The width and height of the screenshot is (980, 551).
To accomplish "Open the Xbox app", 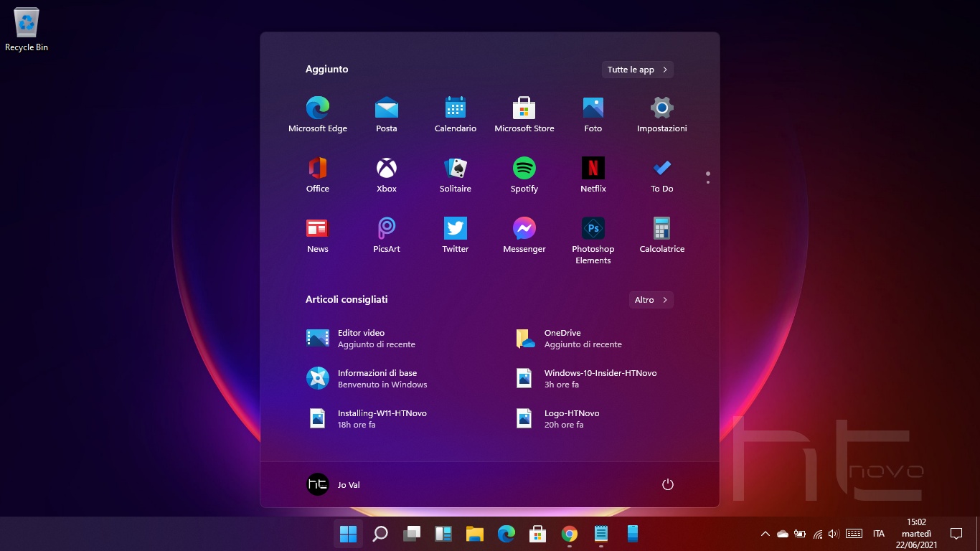I will (x=387, y=175).
